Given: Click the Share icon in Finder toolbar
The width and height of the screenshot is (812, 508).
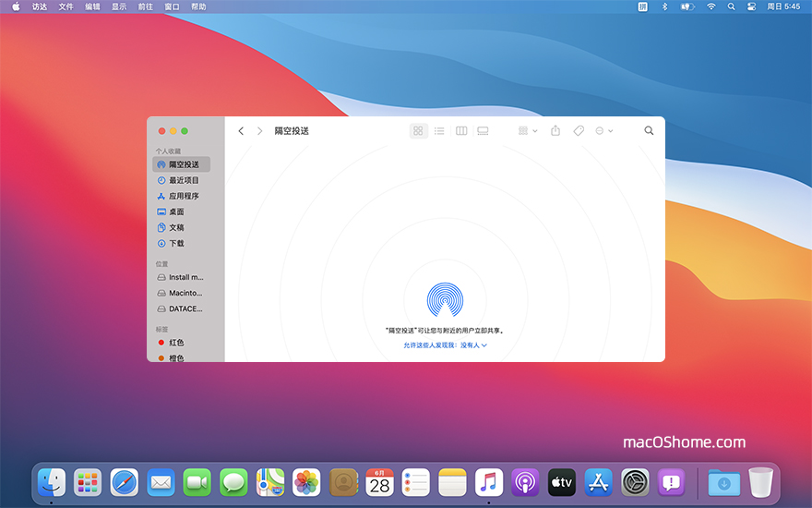Looking at the screenshot, I should pos(555,130).
